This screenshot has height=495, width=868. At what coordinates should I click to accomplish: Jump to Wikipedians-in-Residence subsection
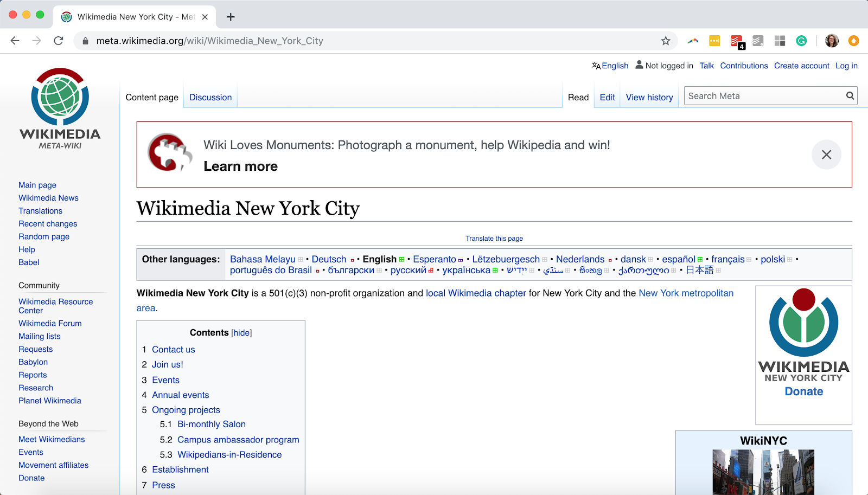pyautogui.click(x=229, y=455)
